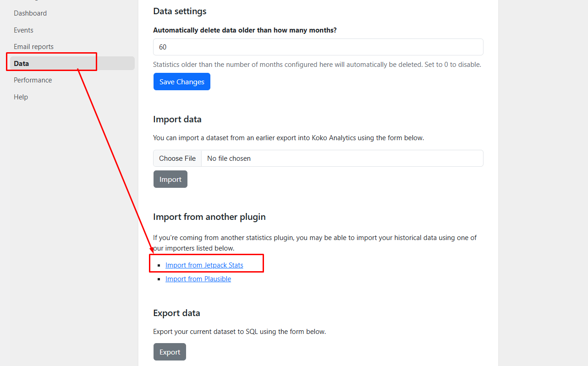Image resolution: width=588 pixels, height=366 pixels.
Task: Click the Data settings heading
Action: [180, 11]
